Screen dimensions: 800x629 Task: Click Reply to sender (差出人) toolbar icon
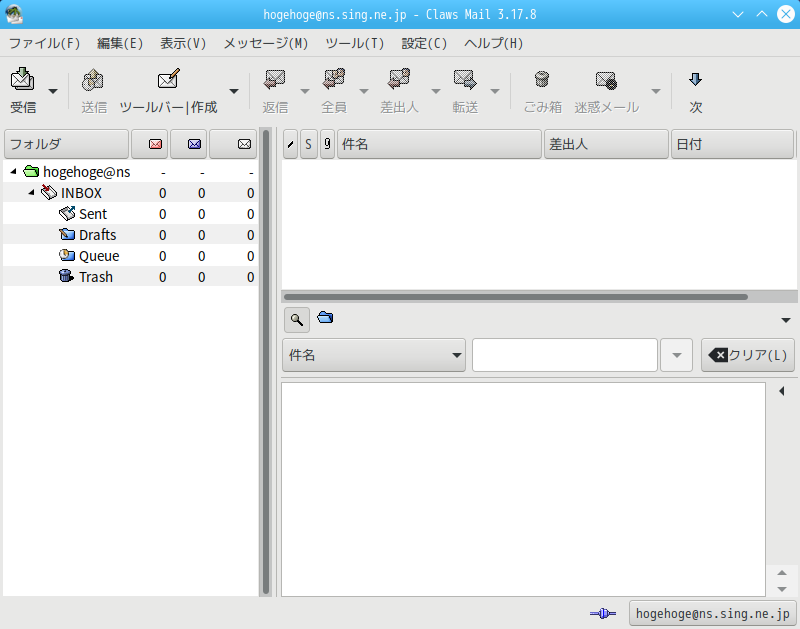[x=399, y=80]
